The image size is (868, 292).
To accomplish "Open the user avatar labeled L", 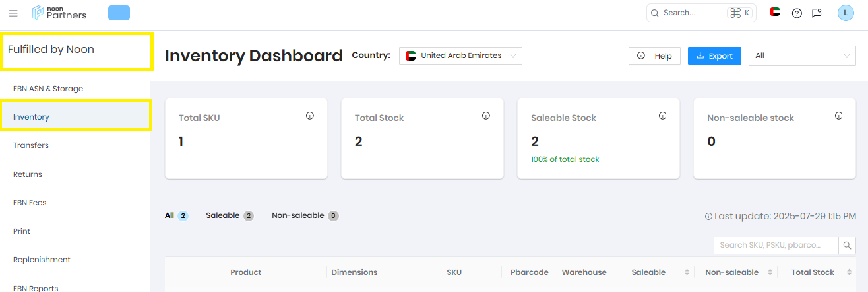I will [846, 13].
